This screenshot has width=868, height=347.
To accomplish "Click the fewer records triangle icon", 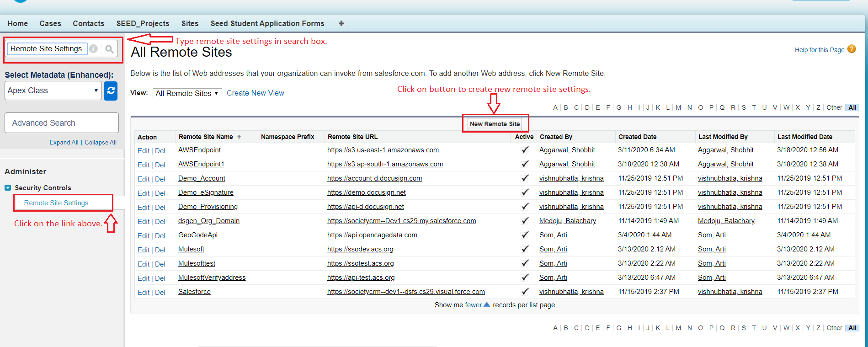I will tap(487, 304).
